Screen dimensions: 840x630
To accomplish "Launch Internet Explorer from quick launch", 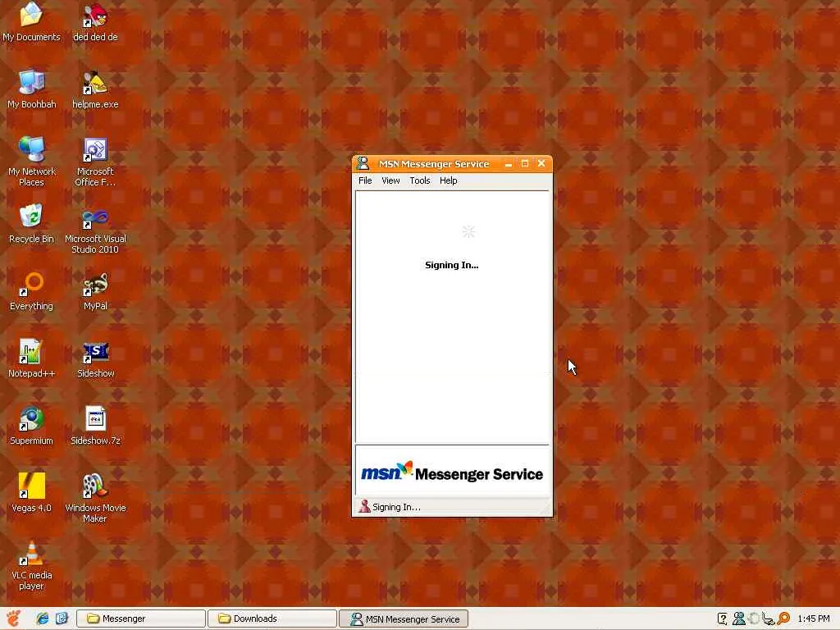I will tap(43, 619).
